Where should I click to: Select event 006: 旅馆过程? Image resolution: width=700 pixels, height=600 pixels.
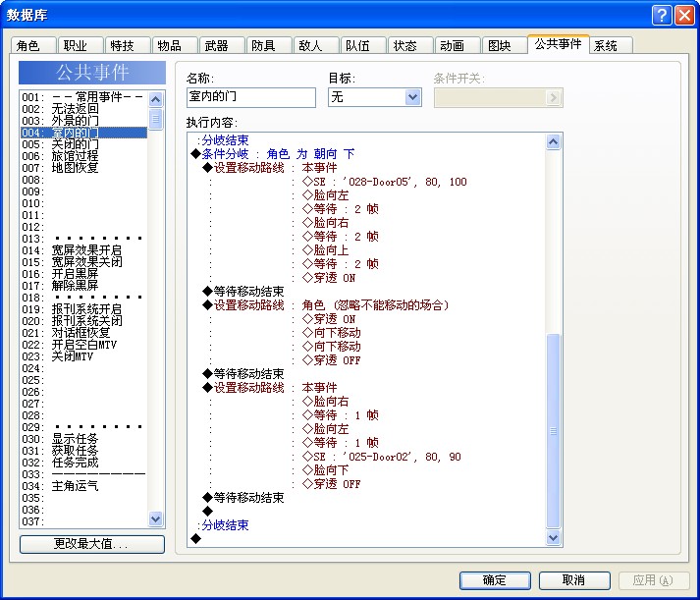[x=83, y=156]
